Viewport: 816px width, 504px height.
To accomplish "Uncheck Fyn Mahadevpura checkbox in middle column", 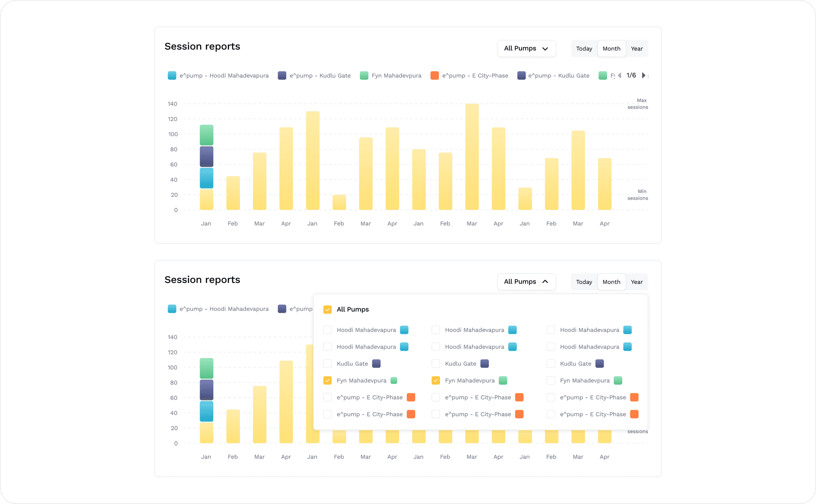I will tap(436, 380).
